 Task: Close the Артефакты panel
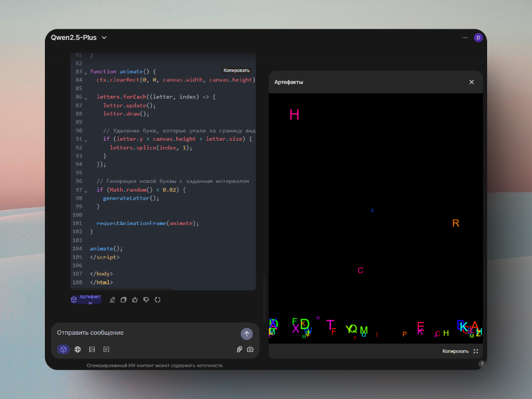pos(471,82)
